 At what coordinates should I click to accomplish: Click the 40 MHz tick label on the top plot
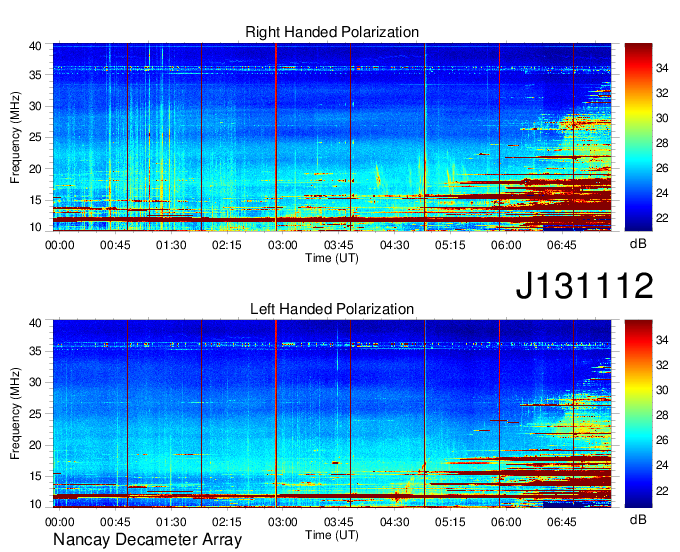coord(35,46)
